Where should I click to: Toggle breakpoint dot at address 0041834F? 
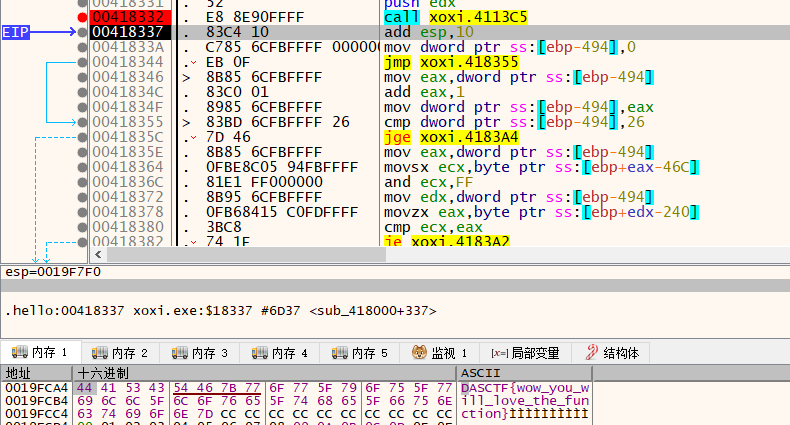pyautogui.click(x=82, y=107)
